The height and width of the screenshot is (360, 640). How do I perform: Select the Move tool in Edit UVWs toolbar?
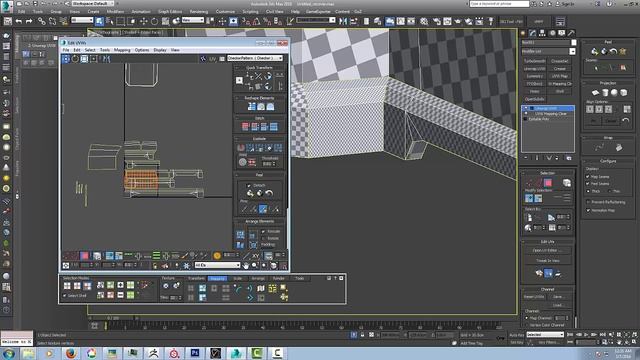point(66,59)
